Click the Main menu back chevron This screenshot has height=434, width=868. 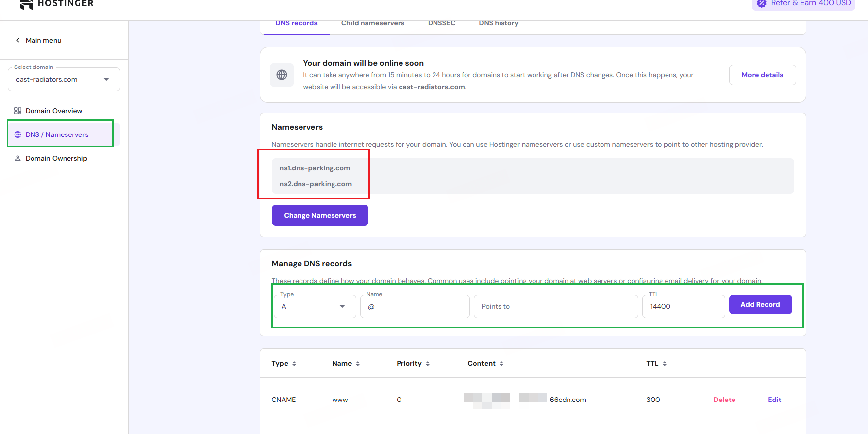click(18, 40)
